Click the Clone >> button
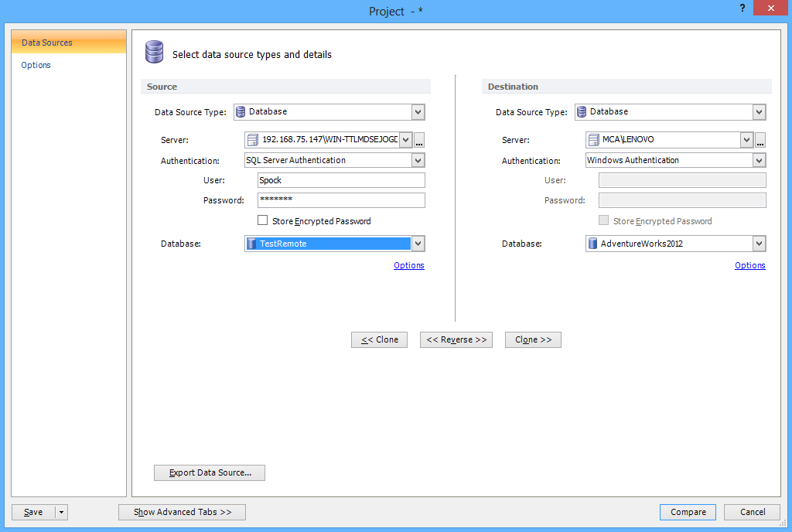 534,339
